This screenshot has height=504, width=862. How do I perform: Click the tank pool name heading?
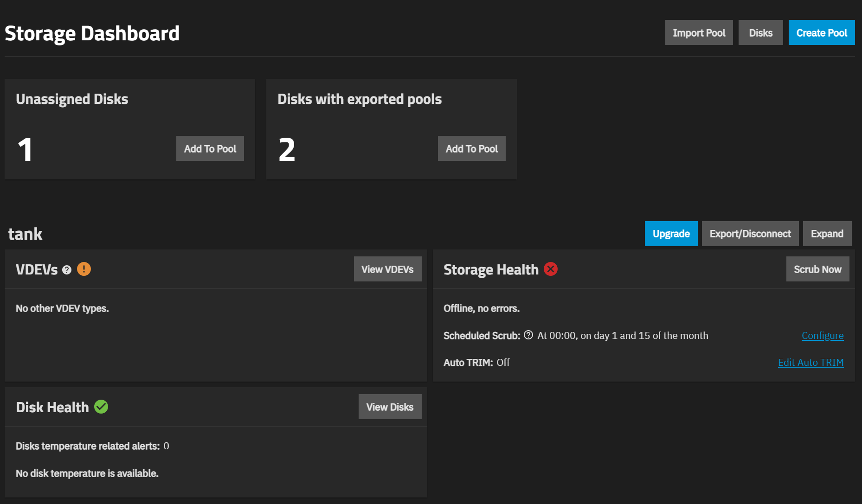point(25,234)
